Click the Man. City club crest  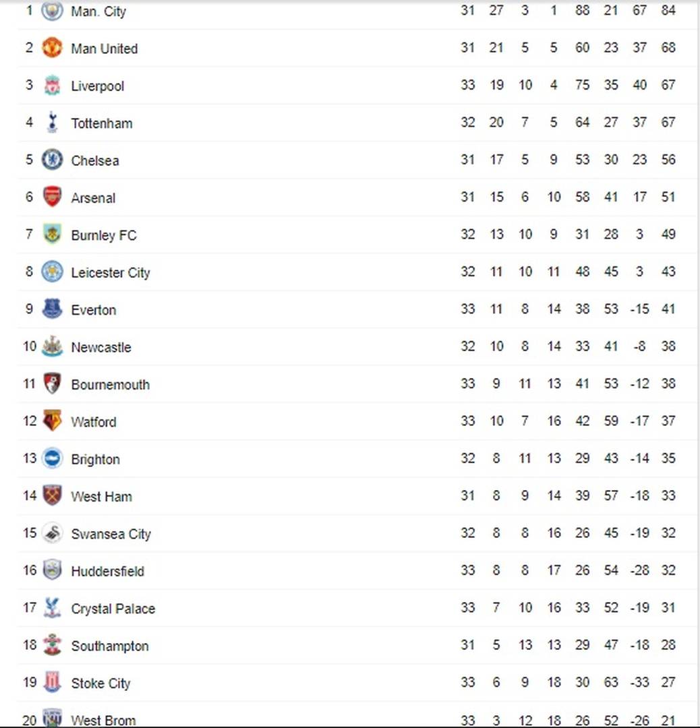point(52,11)
